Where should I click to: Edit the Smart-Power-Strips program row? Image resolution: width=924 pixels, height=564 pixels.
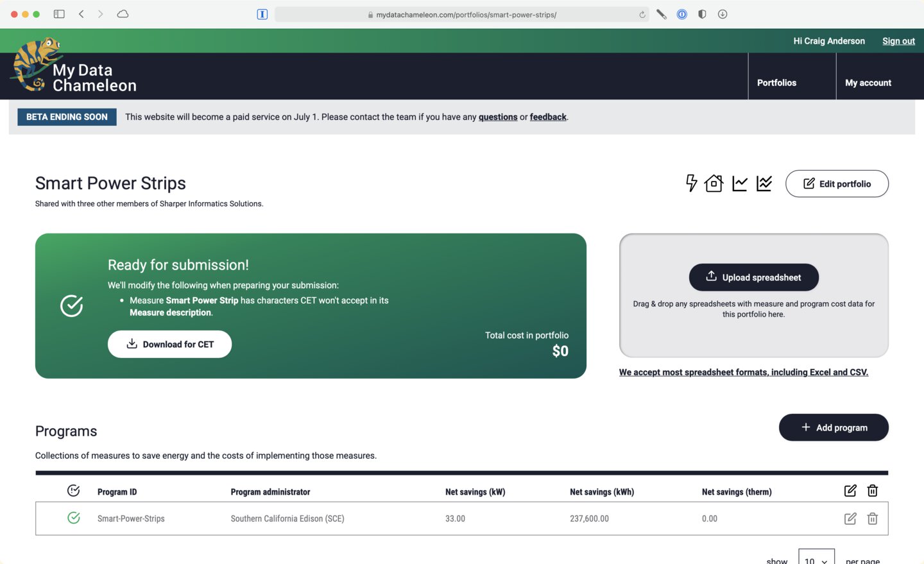pyautogui.click(x=850, y=518)
